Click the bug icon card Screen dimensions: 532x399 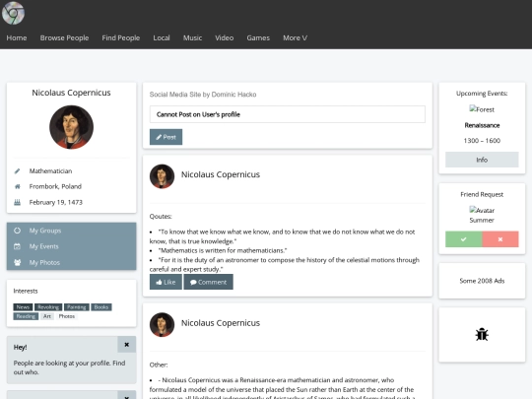(x=482, y=335)
